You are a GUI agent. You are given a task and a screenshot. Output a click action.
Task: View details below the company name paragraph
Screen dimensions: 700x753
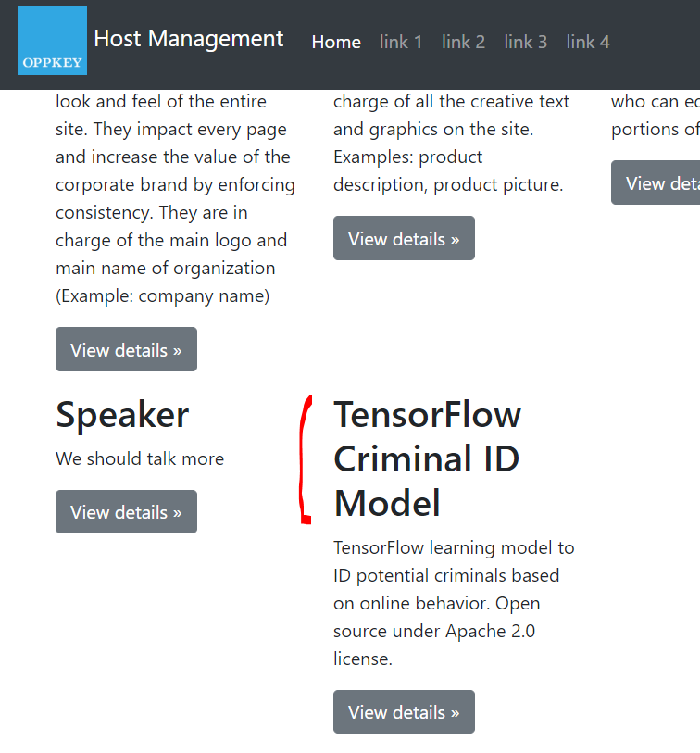(126, 349)
